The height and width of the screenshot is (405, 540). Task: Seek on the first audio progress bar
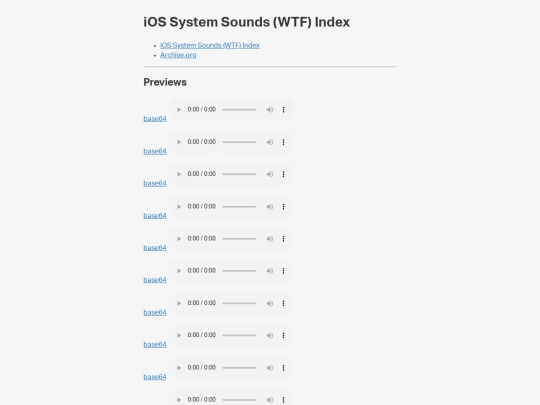(x=239, y=110)
